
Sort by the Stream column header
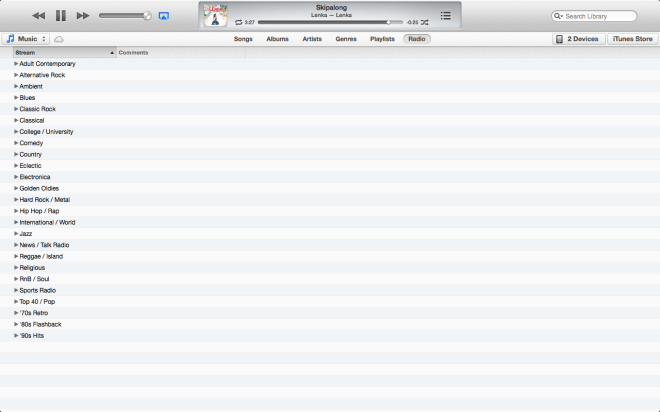60,52
